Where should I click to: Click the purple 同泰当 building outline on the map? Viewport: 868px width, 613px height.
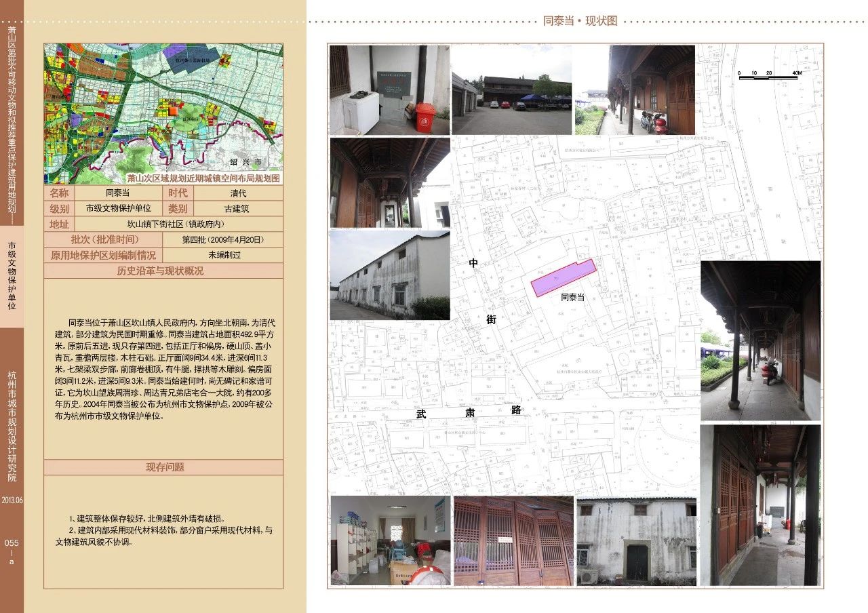pos(564,277)
